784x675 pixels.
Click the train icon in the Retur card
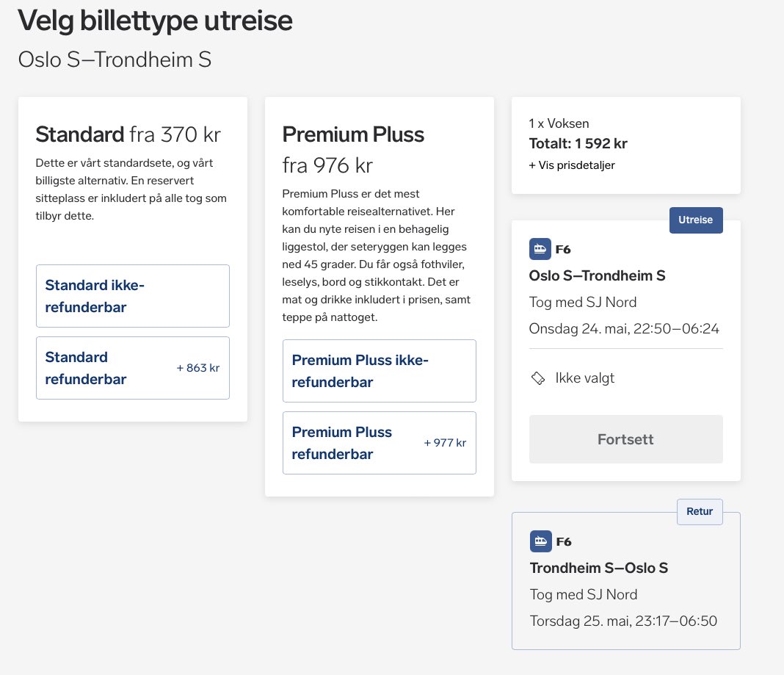[540, 541]
